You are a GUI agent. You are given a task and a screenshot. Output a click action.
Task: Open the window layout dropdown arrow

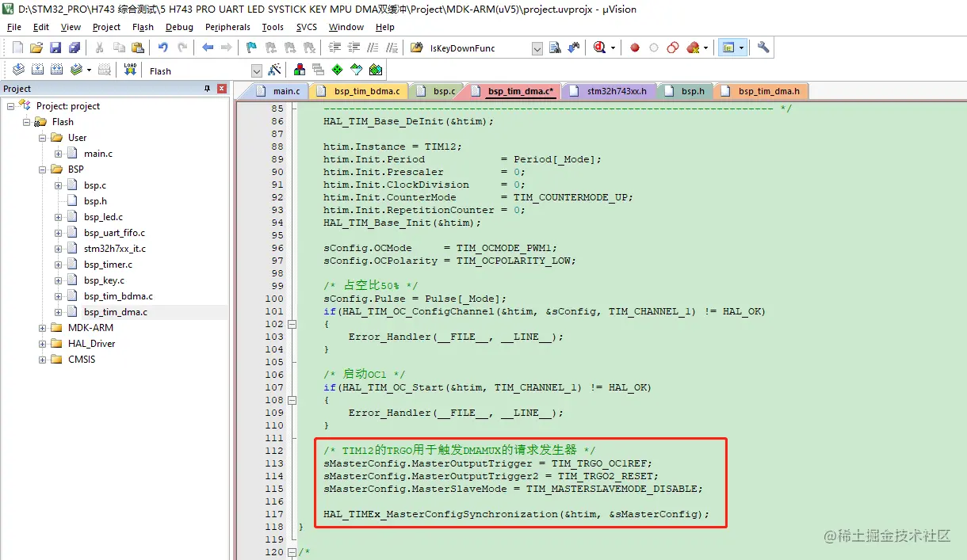742,48
